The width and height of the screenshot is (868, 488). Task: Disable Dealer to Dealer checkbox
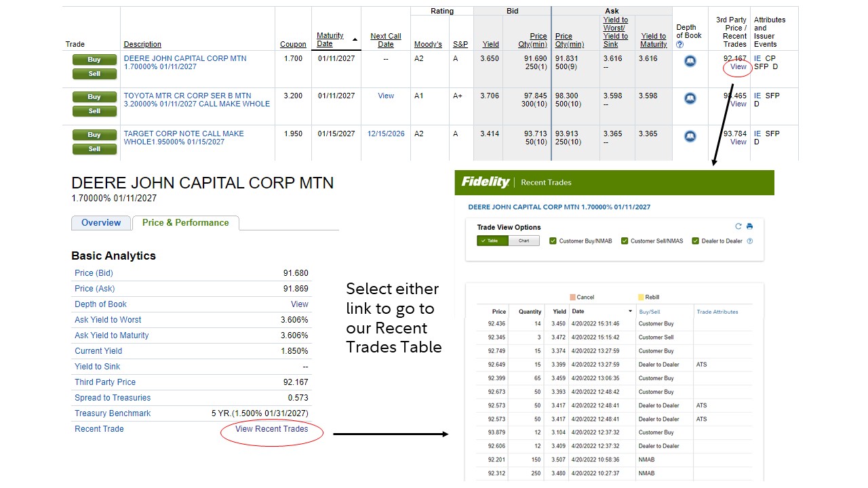(x=695, y=241)
